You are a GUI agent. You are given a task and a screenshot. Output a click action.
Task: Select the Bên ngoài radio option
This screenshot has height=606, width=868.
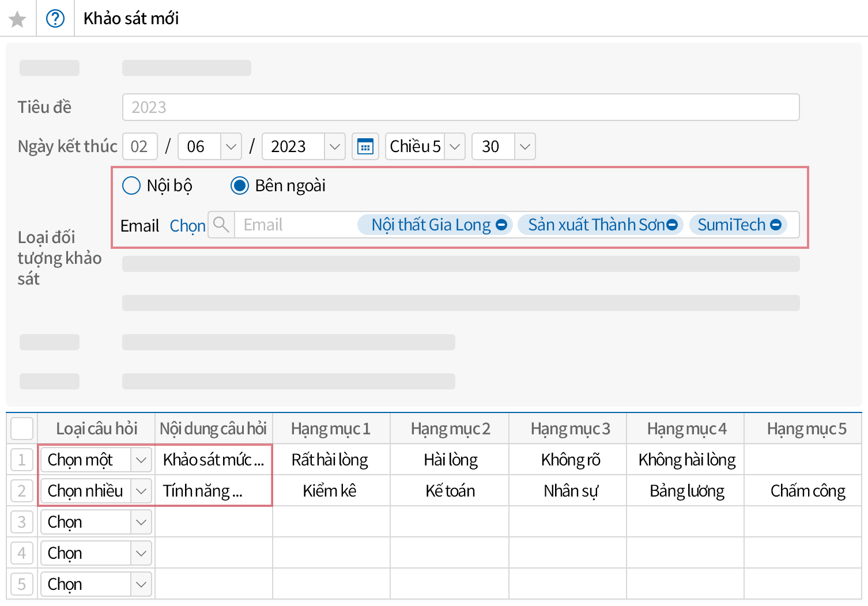(240, 185)
